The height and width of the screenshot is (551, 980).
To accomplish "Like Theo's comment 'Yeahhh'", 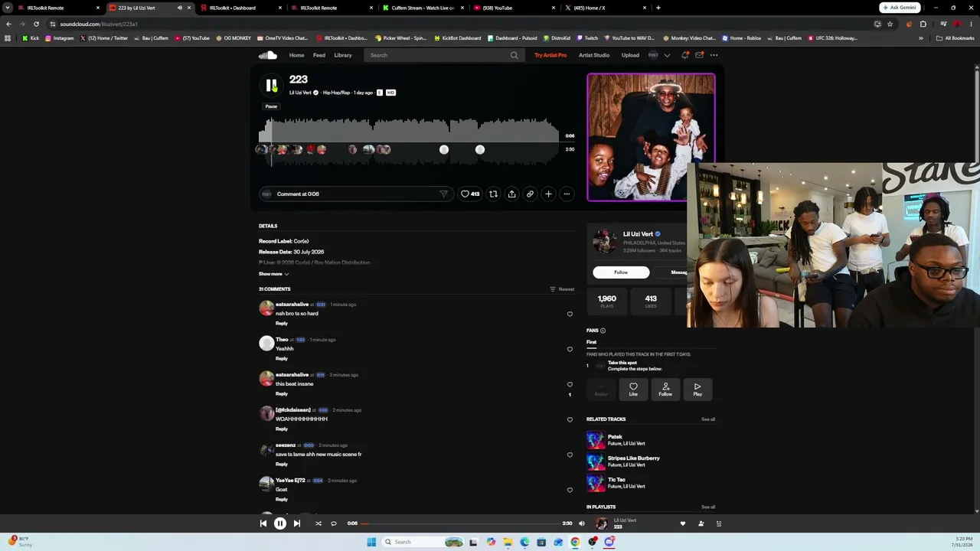I will [570, 349].
